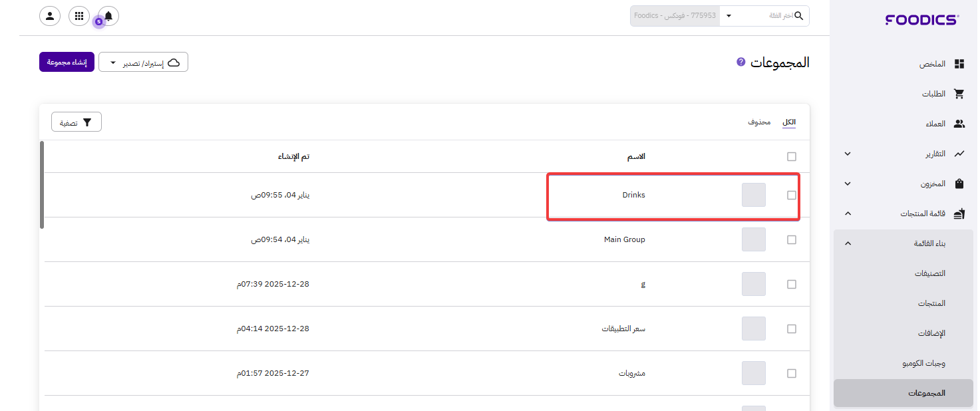Open the import/export dropdown
This screenshot has height=411, width=980.
(x=143, y=63)
